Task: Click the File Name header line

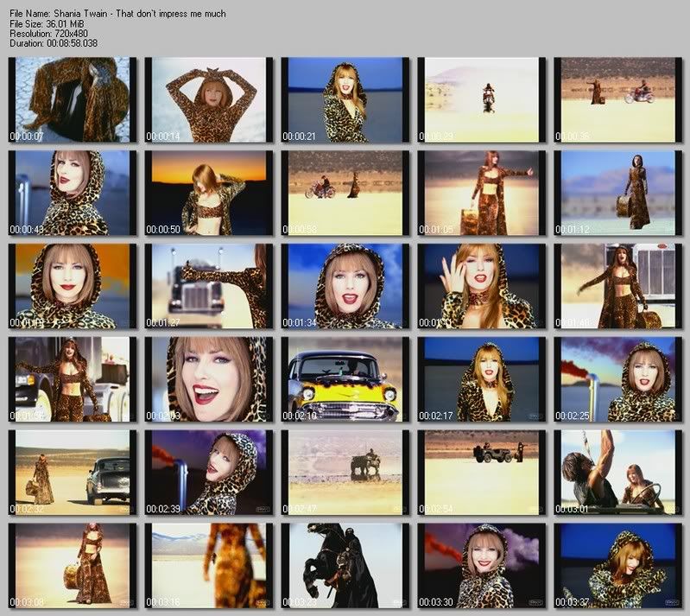Action: point(117,14)
